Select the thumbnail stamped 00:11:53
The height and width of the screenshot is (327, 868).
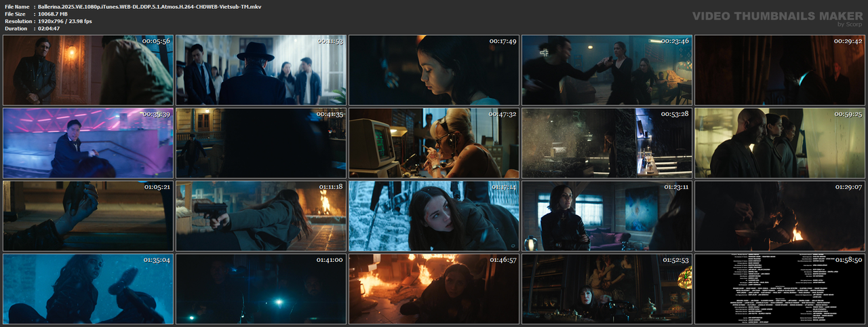pyautogui.click(x=261, y=70)
